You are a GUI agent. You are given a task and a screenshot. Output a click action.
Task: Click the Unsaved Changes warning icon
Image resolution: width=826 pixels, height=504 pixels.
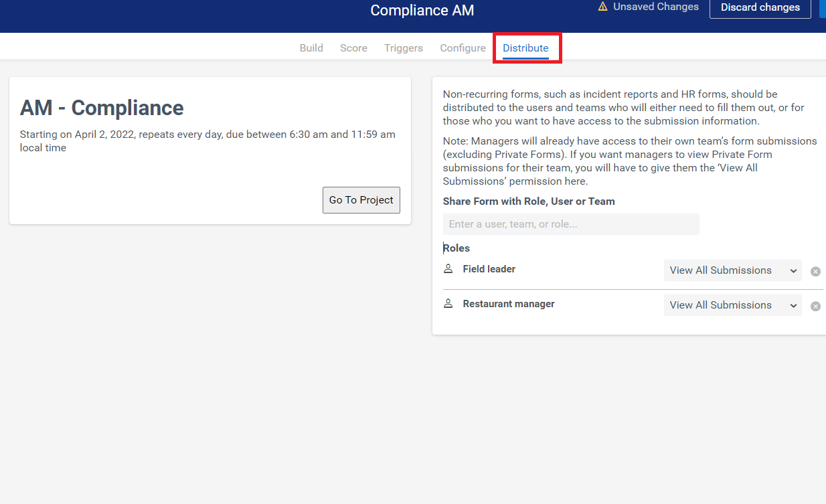pyautogui.click(x=602, y=7)
